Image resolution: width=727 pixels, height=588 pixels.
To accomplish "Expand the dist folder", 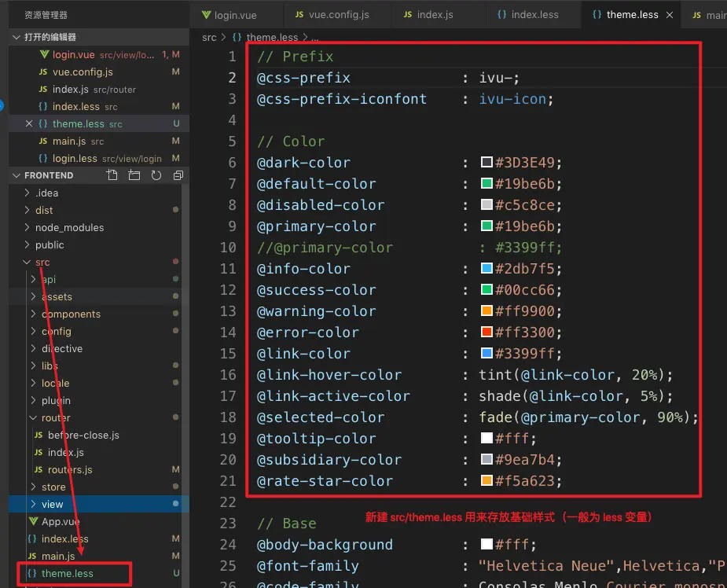I will coord(27,210).
